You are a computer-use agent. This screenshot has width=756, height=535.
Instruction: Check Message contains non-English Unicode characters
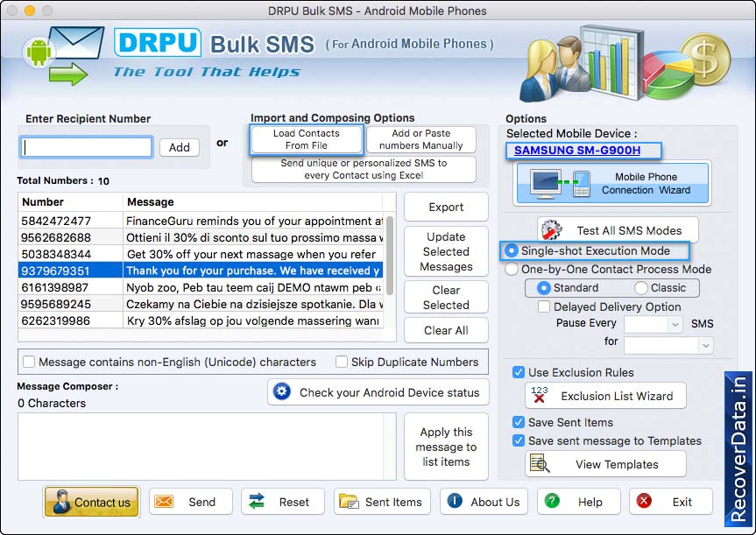29,362
